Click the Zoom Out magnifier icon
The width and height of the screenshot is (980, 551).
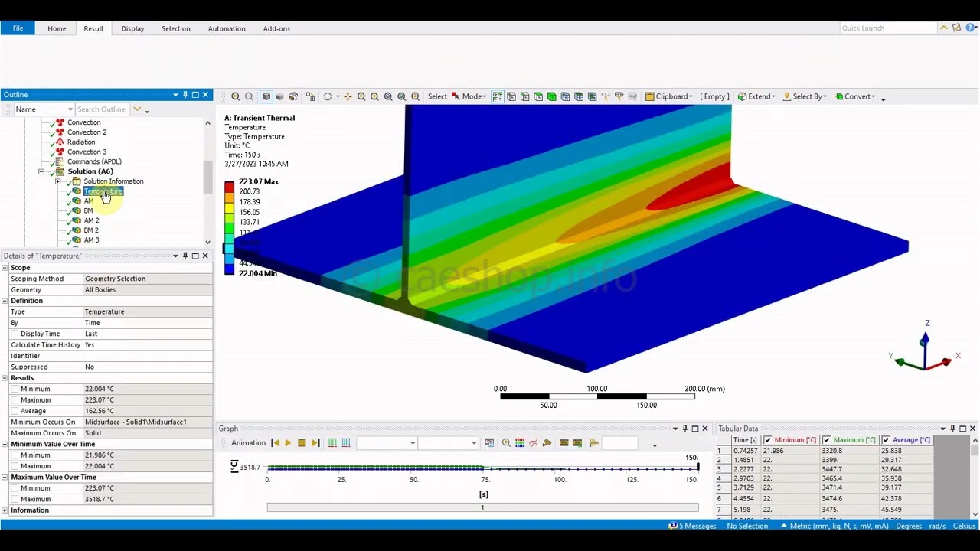[249, 96]
